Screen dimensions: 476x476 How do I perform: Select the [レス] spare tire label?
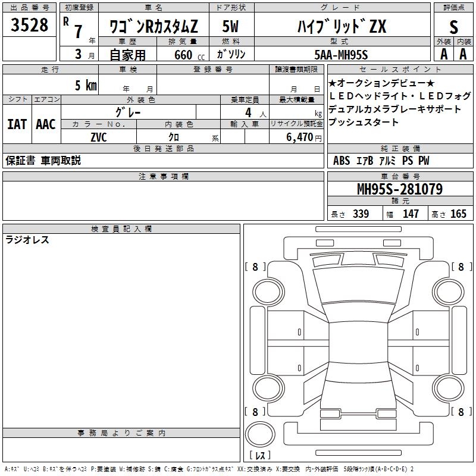tap(260, 455)
